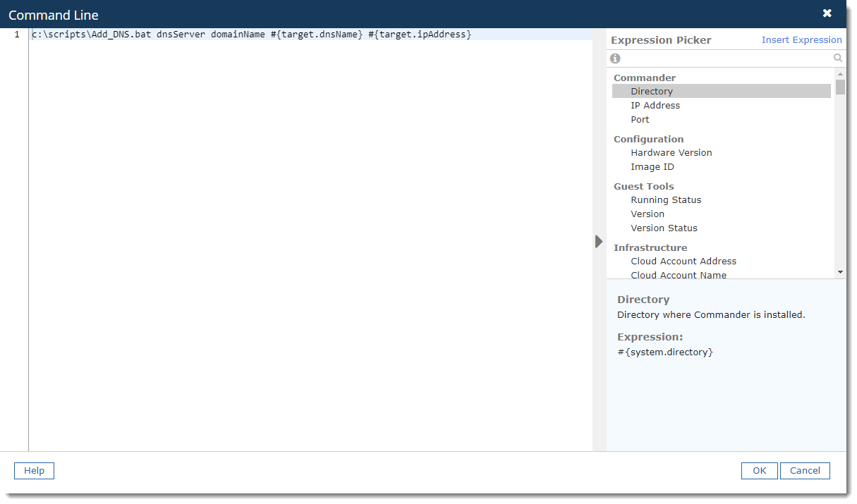The width and height of the screenshot is (857, 504).
Task: Click scroll down arrow in expression list
Action: (x=840, y=271)
